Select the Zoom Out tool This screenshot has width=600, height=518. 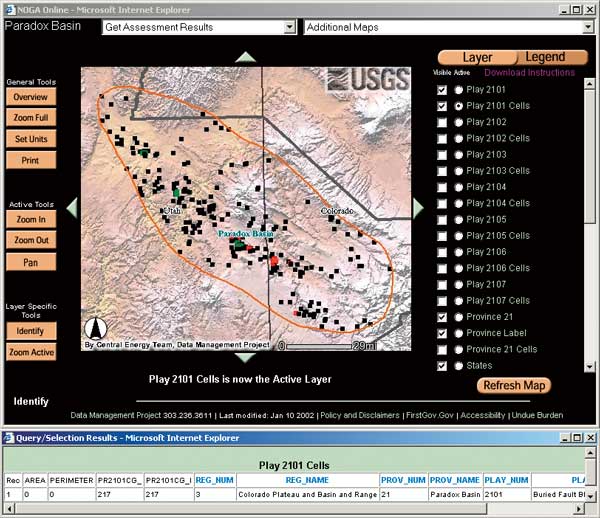(31, 240)
